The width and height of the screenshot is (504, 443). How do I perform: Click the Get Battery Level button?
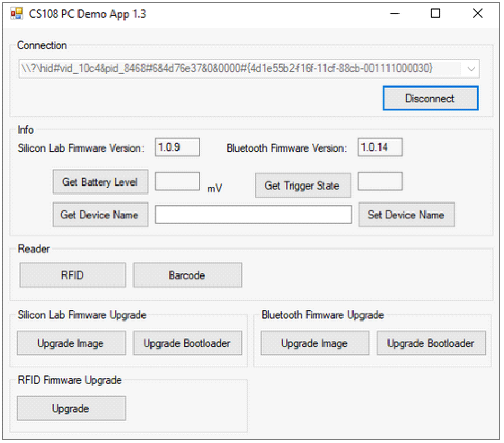[100, 182]
